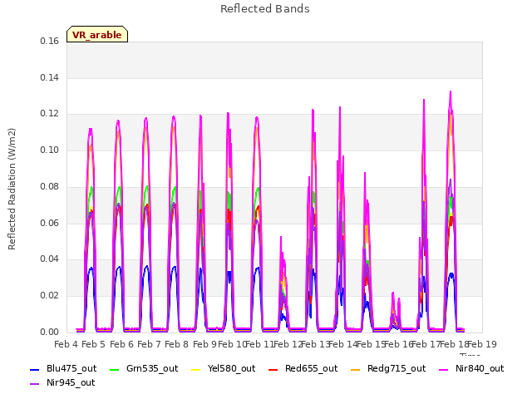The height and width of the screenshot is (399, 532).
Task: Select the Nir840_out legend label
Action: [x=480, y=369]
